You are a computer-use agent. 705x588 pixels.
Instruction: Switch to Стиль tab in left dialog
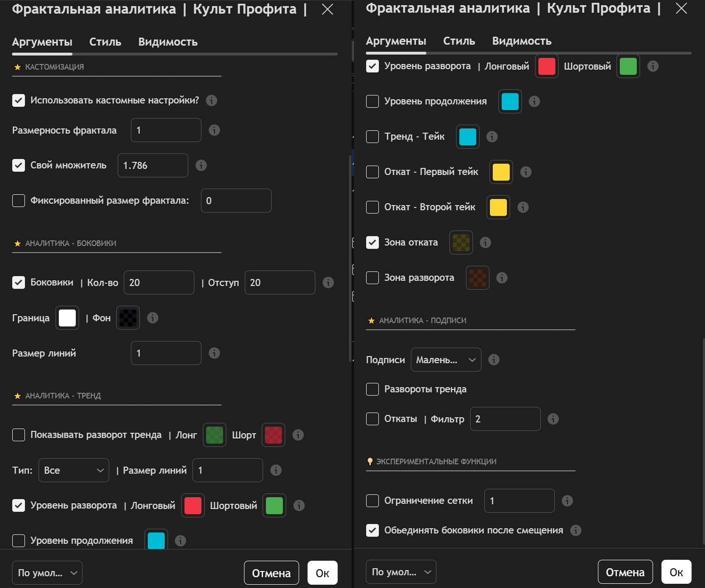click(x=105, y=42)
